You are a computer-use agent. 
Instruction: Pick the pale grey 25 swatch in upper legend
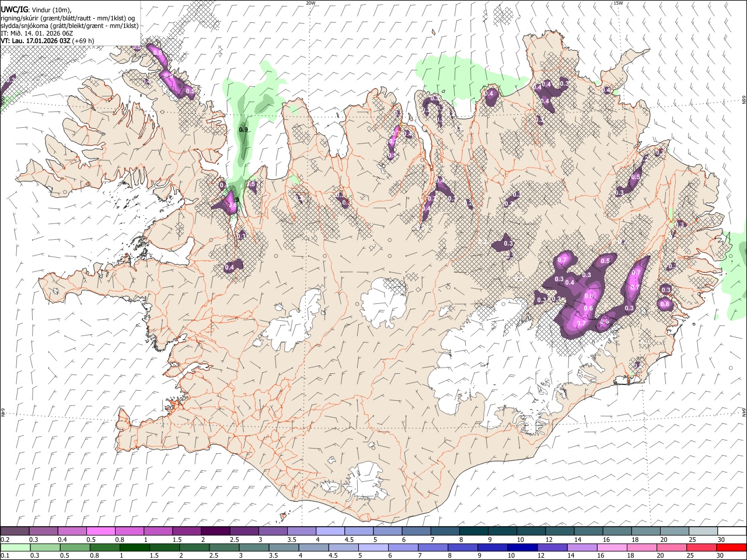coord(703,531)
